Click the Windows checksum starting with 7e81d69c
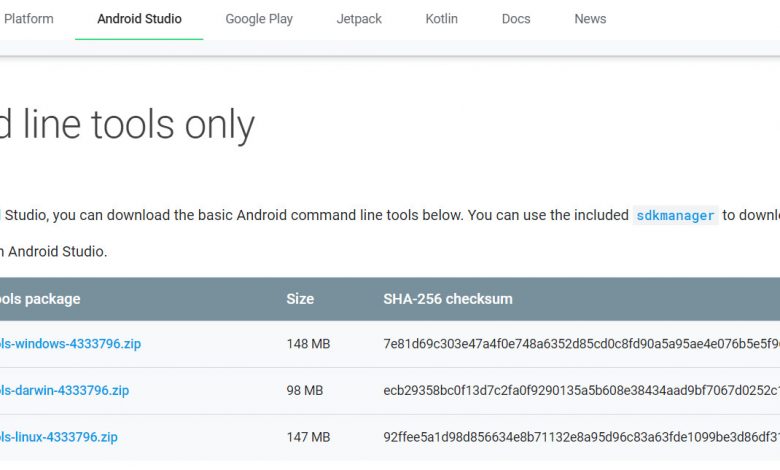Viewport: 780px width, 470px height. (580, 344)
